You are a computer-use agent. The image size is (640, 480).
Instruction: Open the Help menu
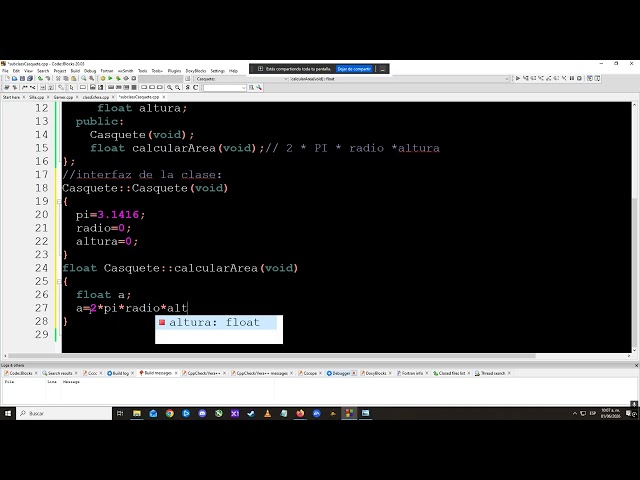(233, 71)
